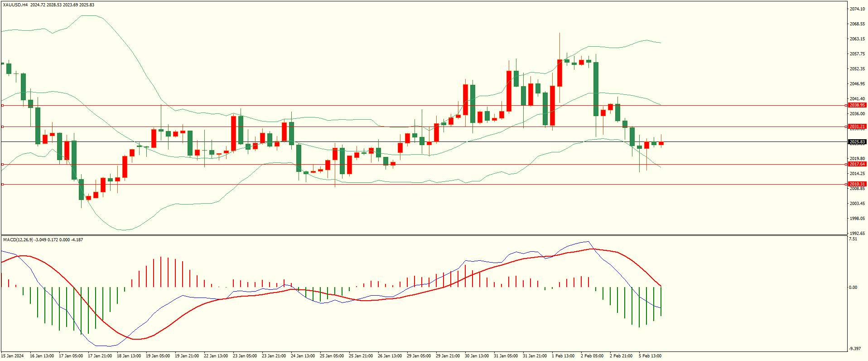Click the 2052.35 price scale value

tap(858, 69)
